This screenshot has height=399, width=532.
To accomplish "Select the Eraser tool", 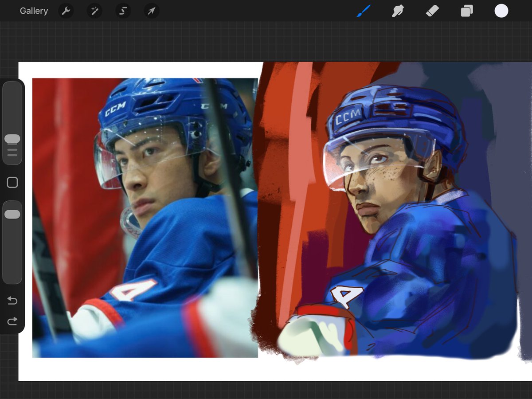I will [x=432, y=11].
